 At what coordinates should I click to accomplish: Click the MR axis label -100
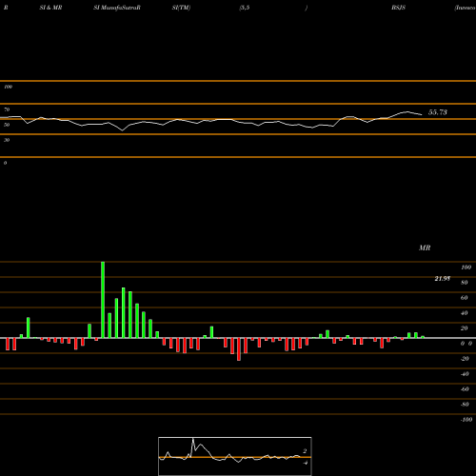pyautogui.click(x=466, y=420)
